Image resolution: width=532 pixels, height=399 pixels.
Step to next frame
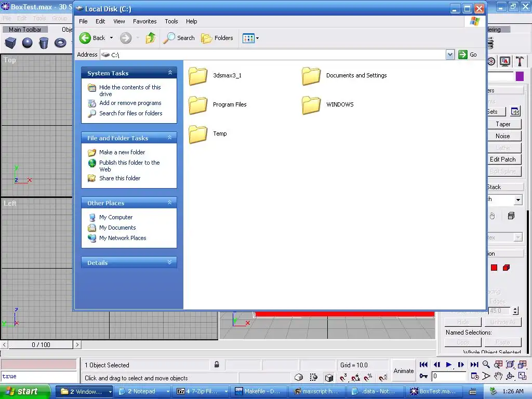pyautogui.click(x=461, y=365)
